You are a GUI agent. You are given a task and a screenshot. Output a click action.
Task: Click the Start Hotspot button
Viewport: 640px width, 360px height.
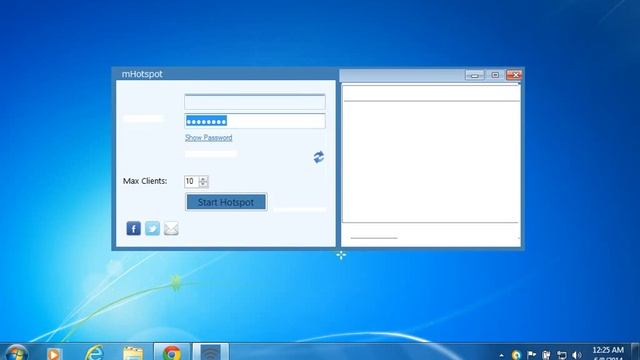[x=226, y=202]
